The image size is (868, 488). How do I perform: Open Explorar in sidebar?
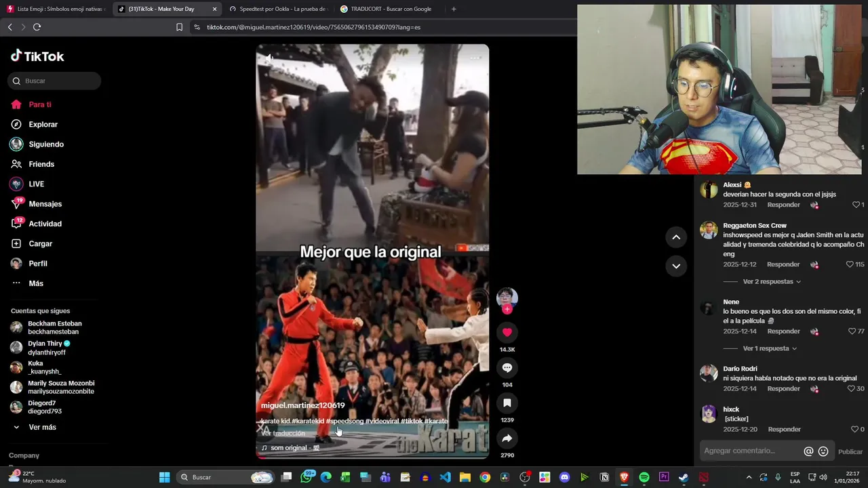point(43,124)
